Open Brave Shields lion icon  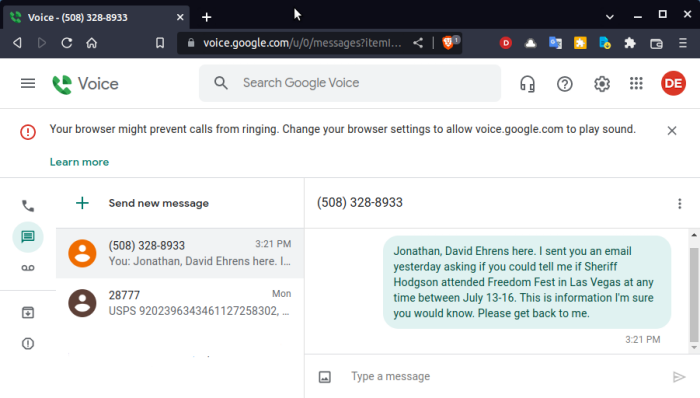click(x=448, y=43)
